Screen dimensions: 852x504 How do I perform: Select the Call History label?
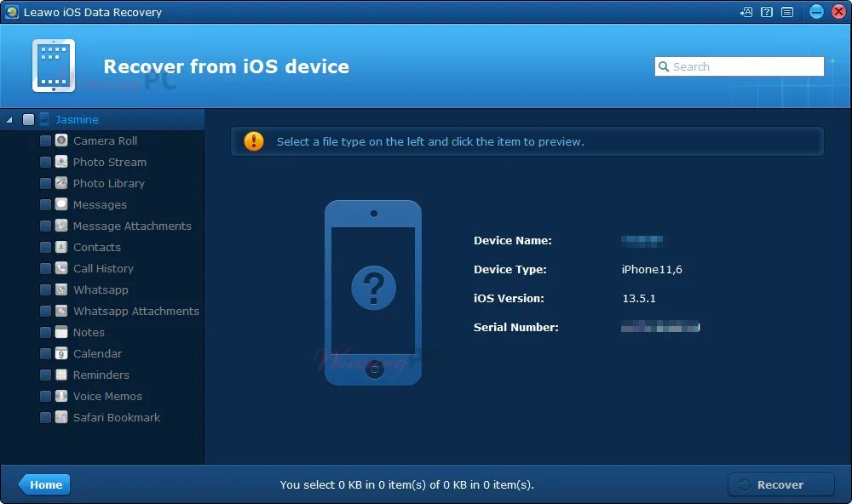[x=103, y=268]
